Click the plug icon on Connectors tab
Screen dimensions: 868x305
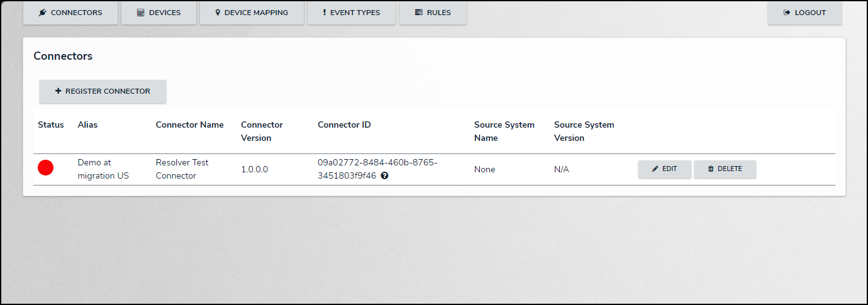[x=43, y=13]
